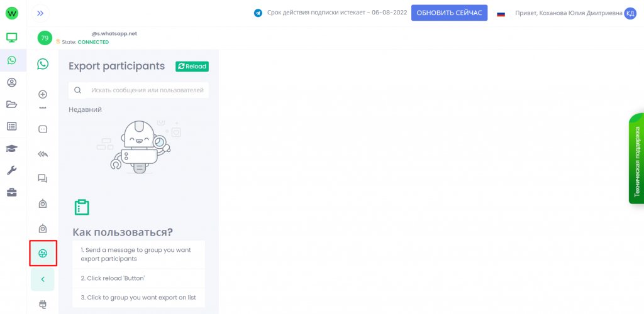Select step 3 Click to group instruction
Viewport: 644px width, 314px height.
click(138, 298)
